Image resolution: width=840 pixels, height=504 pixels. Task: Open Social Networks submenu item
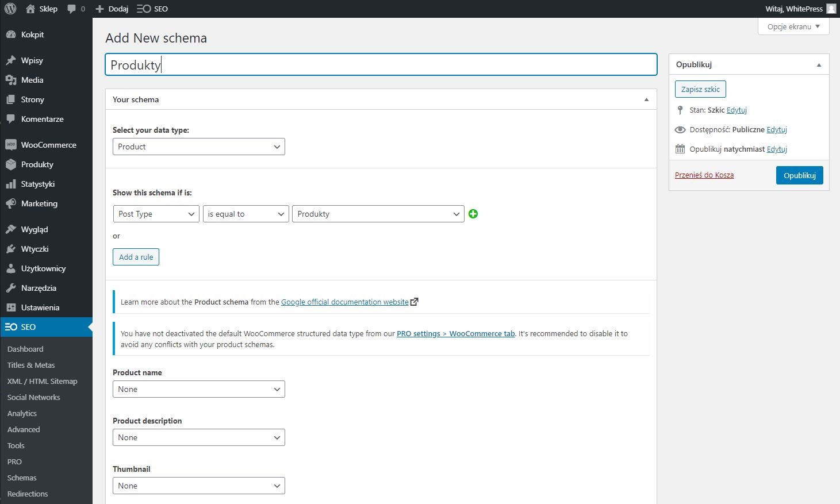(33, 397)
